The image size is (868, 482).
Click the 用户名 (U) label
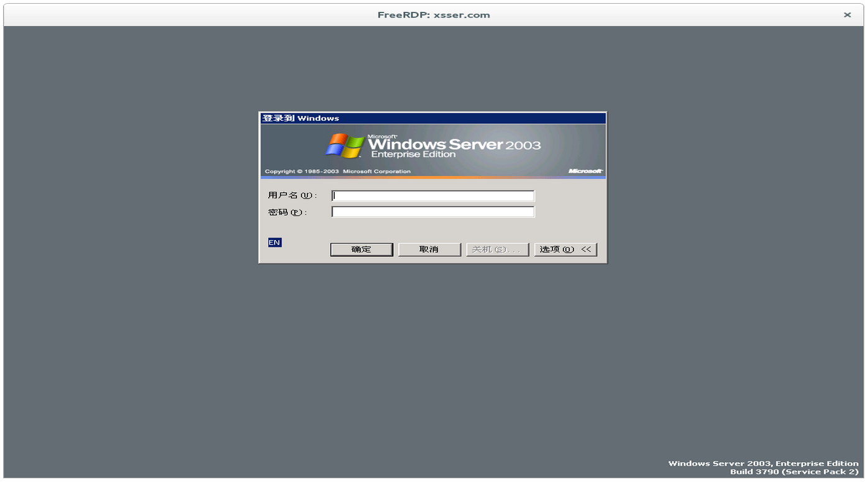[293, 195]
